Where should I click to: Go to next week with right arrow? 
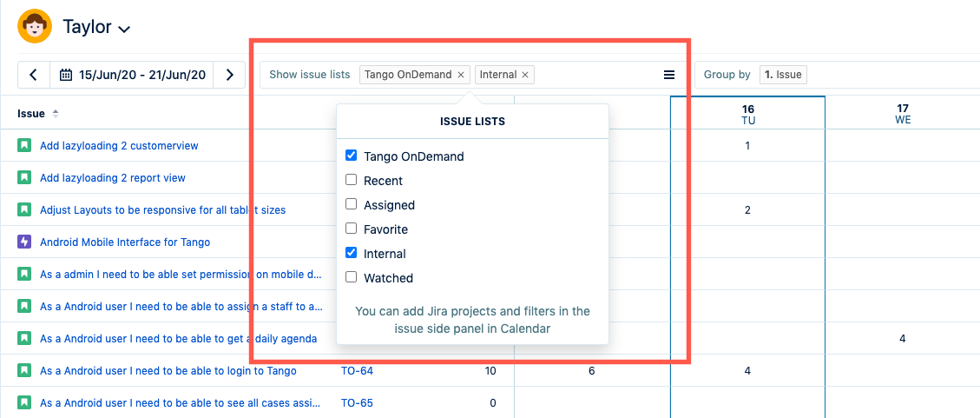coord(230,75)
